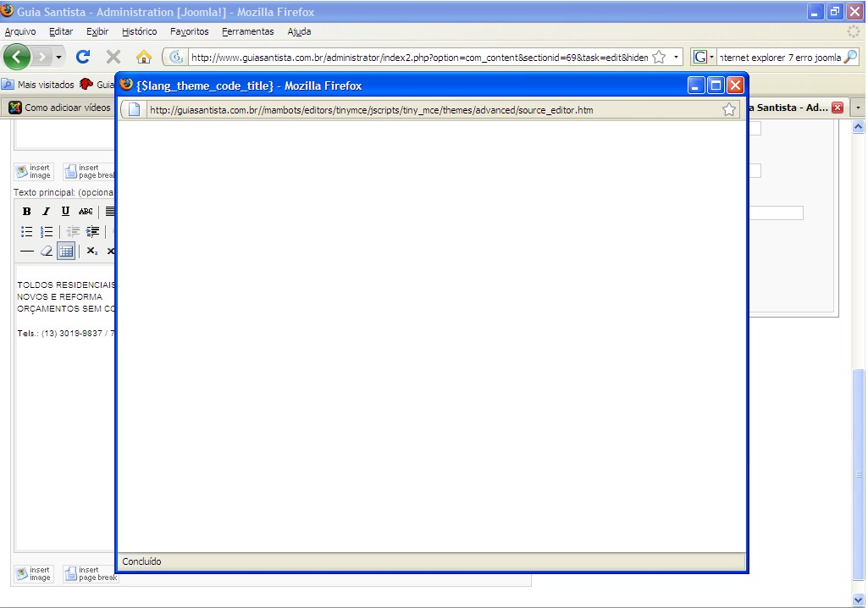Click the 'NOVOS E REFORMA' text line

60,296
